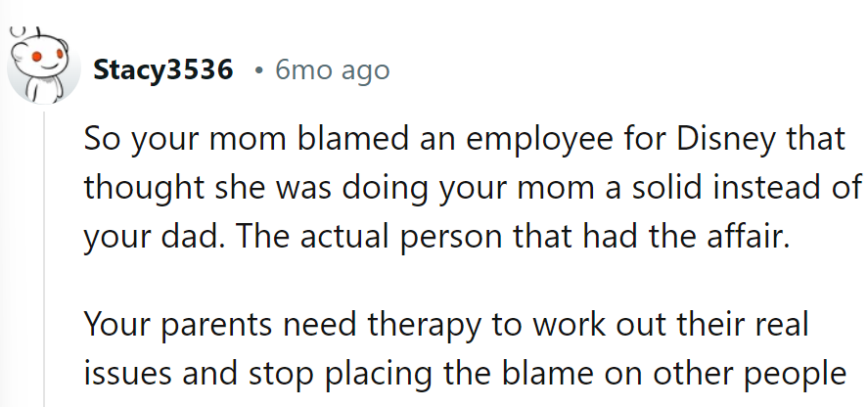Click the line starting 'thought she was doing'
This screenshot has width=868, height=407.
473,187
